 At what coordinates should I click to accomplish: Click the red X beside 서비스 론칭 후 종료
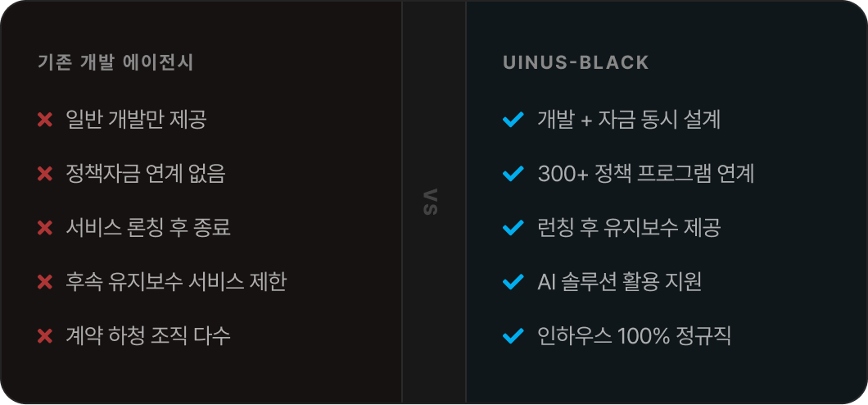point(45,228)
